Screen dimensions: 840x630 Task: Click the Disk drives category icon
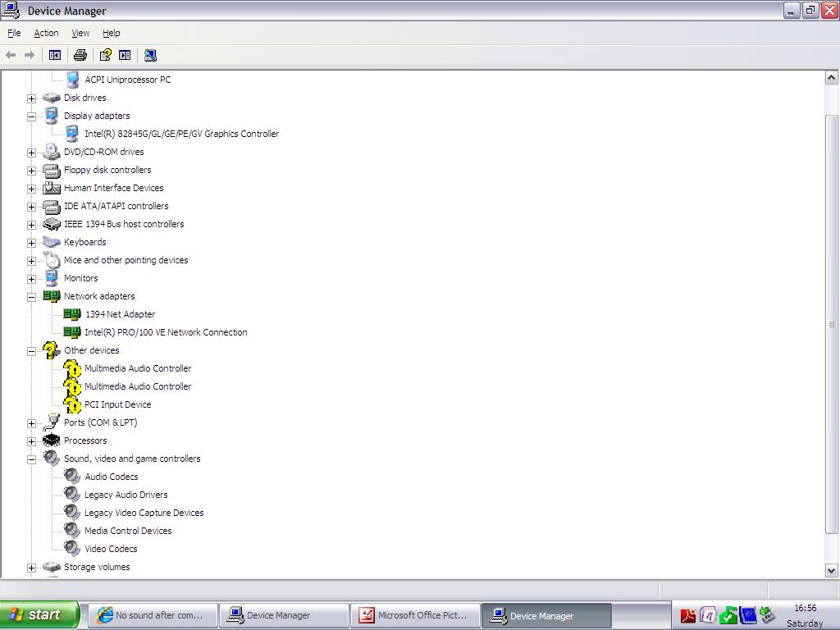pos(52,98)
